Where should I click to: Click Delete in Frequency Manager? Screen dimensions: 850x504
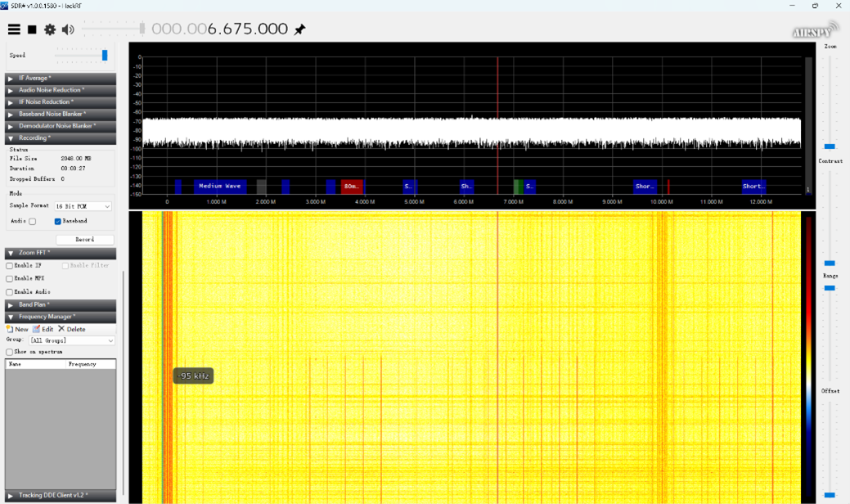(71, 329)
